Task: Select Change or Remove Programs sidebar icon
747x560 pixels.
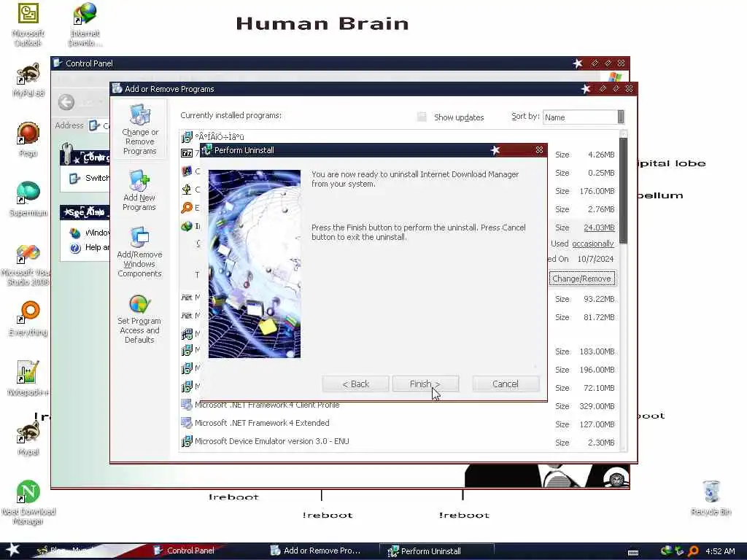Action: (139, 130)
